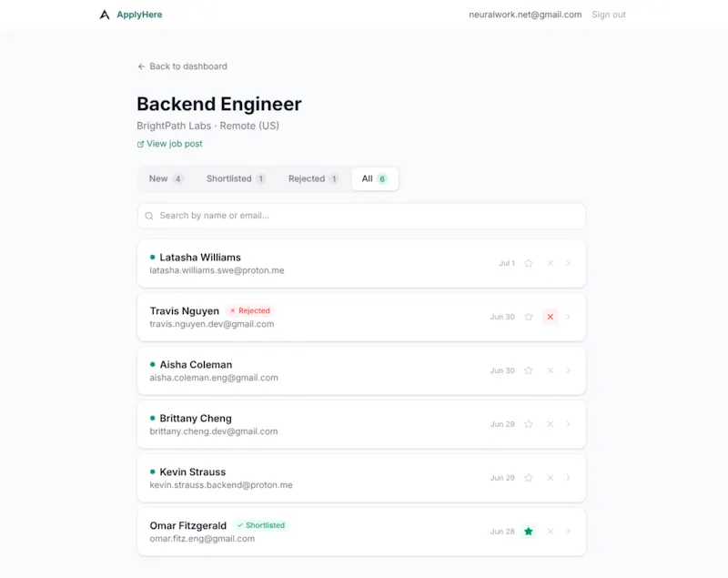Image resolution: width=728 pixels, height=578 pixels.
Task: Switch to the Rejected tab
Action: (313, 178)
